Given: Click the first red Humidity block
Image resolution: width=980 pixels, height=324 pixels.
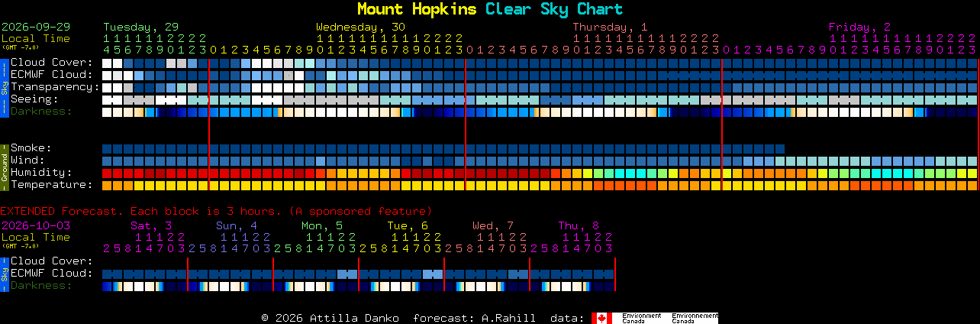Looking at the screenshot, I should 107,173.
